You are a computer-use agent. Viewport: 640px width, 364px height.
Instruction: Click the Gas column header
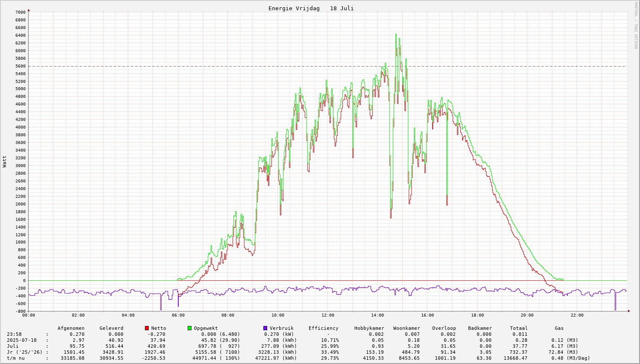tap(559, 328)
